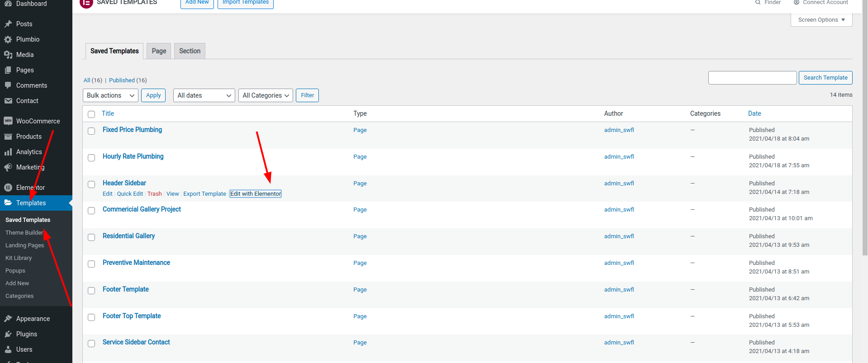Switch to the Section tab

pyautogui.click(x=190, y=51)
